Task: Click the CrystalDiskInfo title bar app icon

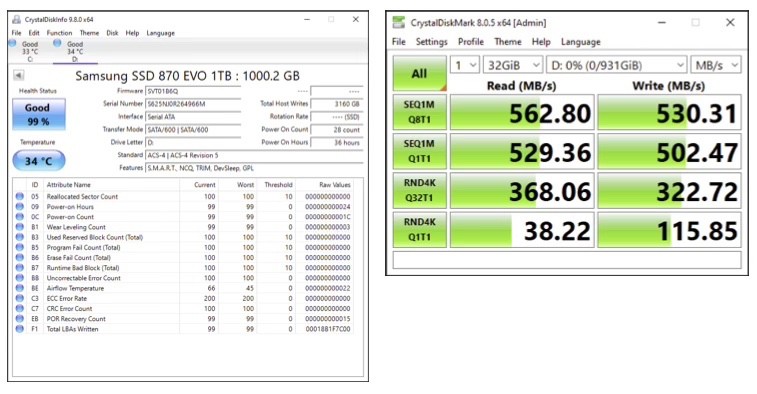Action: pyautogui.click(x=16, y=19)
